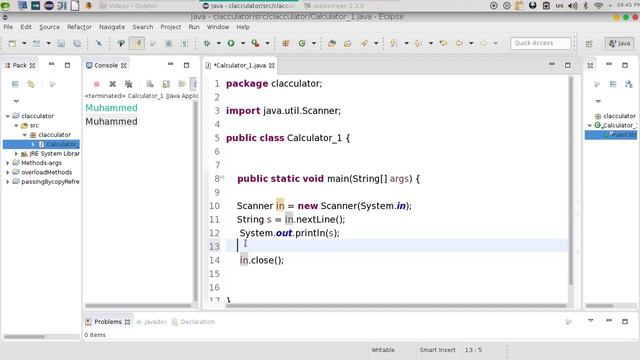The height and width of the screenshot is (360, 640).
Task: Click Clear Console icon
Action: click(150, 84)
